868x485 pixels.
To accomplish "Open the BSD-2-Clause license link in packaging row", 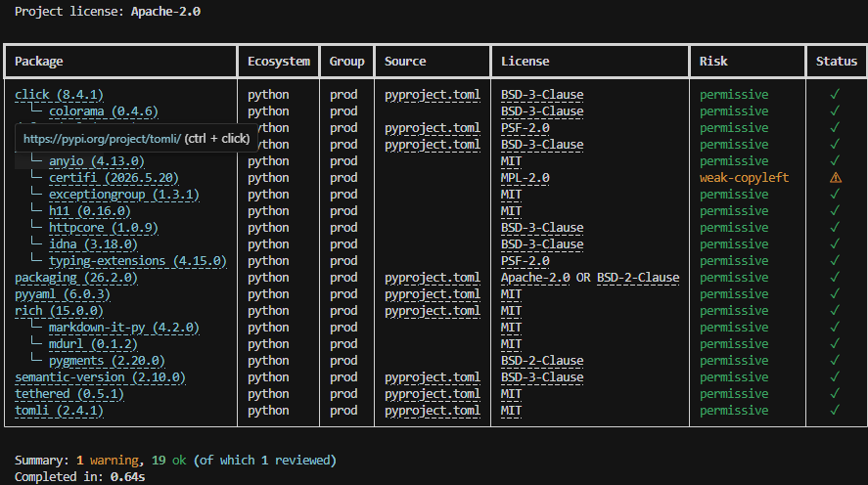I will pos(638,277).
